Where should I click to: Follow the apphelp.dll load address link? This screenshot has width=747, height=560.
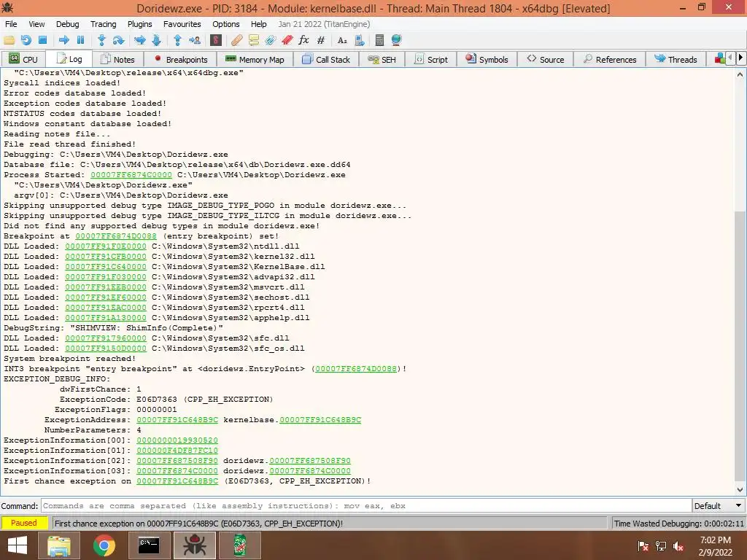[106, 318]
